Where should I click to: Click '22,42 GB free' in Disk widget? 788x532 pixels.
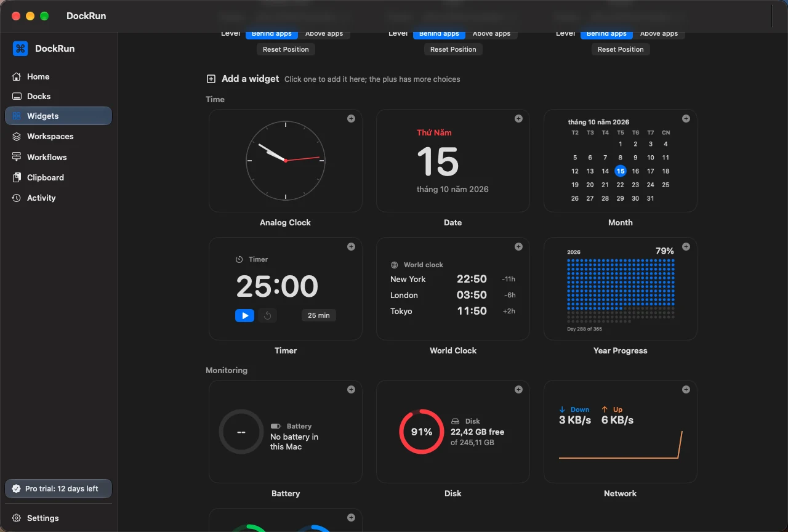pos(477,432)
